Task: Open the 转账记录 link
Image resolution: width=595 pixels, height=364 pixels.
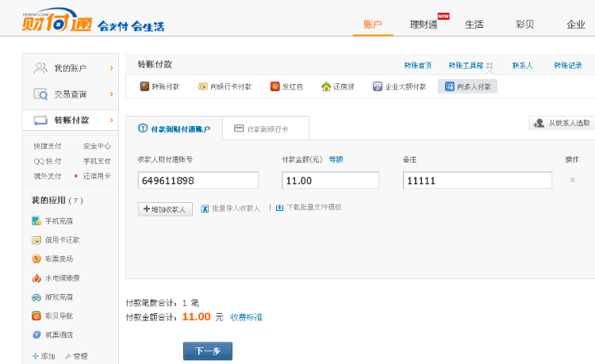Action: (568, 65)
